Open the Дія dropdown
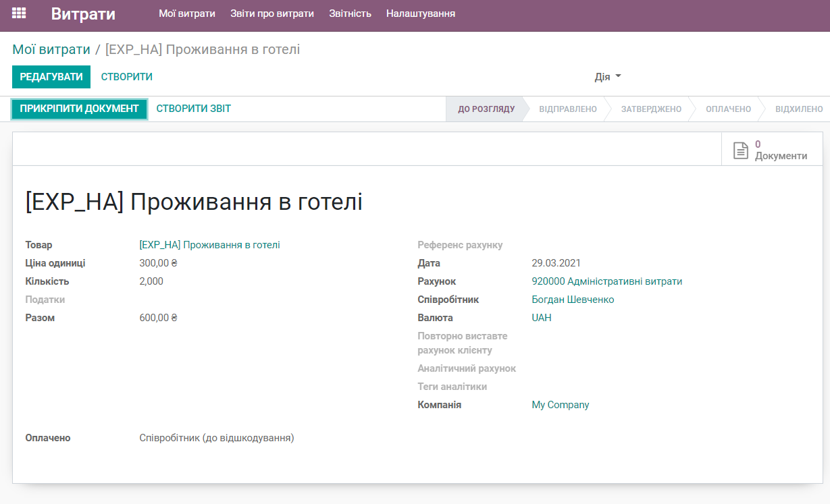Screen dimensions: 830x504 [x=606, y=76]
